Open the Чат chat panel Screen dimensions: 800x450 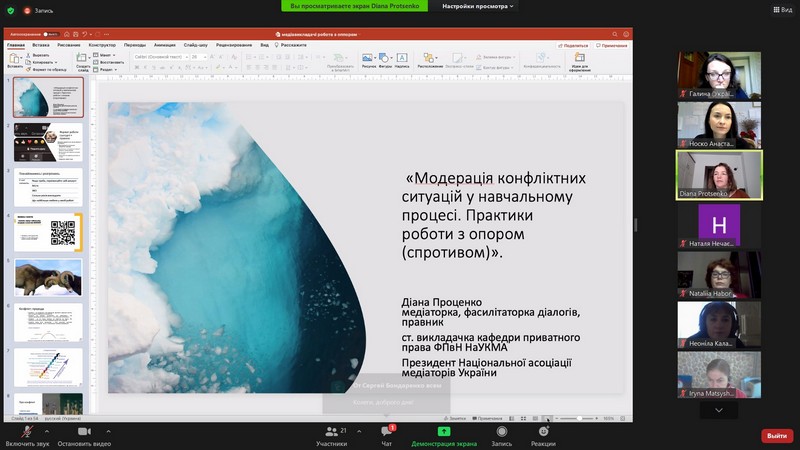click(x=386, y=431)
